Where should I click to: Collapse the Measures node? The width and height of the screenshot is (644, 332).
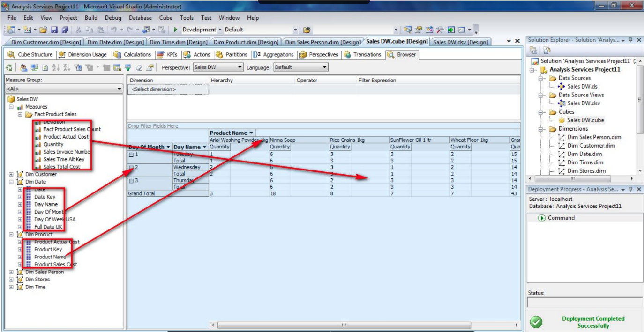[11, 107]
